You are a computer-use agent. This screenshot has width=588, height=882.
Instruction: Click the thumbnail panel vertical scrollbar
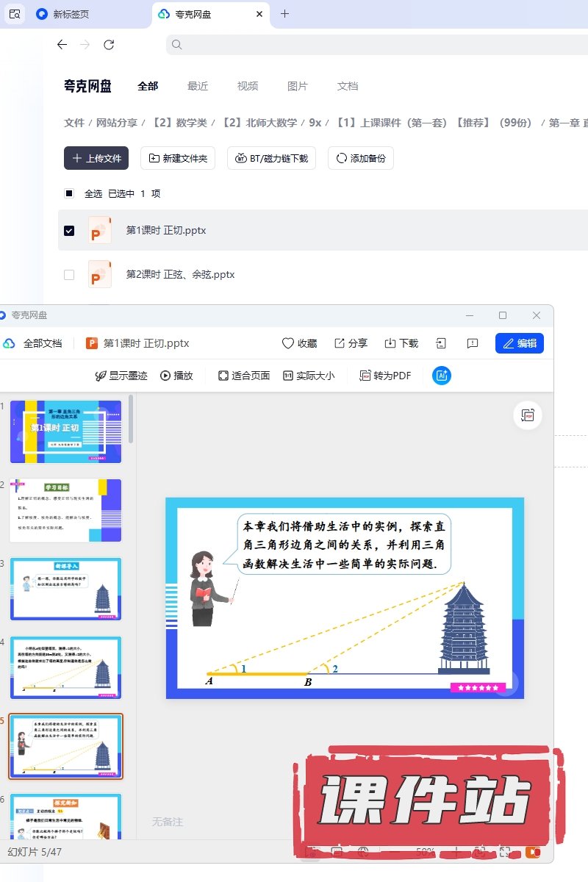click(x=131, y=420)
